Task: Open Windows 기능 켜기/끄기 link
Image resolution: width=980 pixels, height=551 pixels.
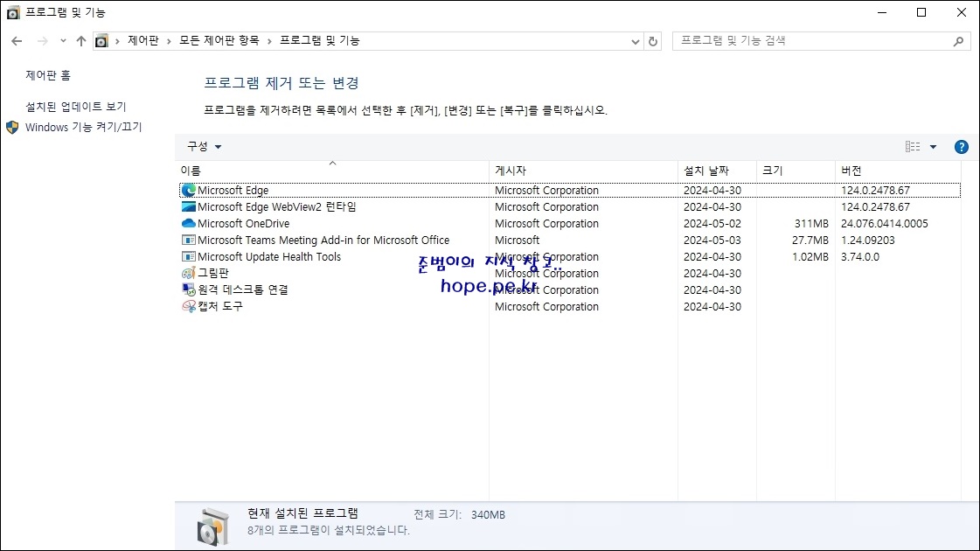Action: pyautogui.click(x=83, y=127)
